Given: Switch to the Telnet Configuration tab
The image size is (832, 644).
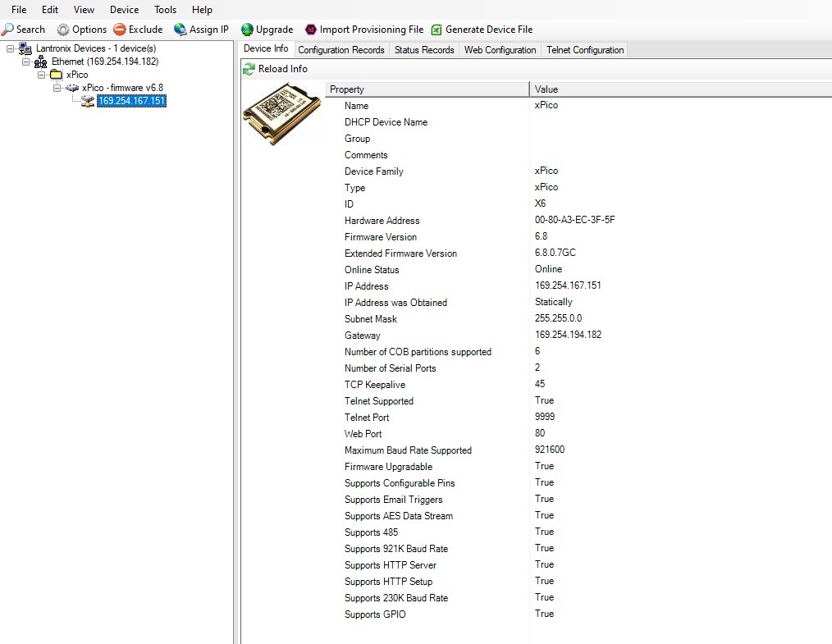Looking at the screenshot, I should 585,50.
